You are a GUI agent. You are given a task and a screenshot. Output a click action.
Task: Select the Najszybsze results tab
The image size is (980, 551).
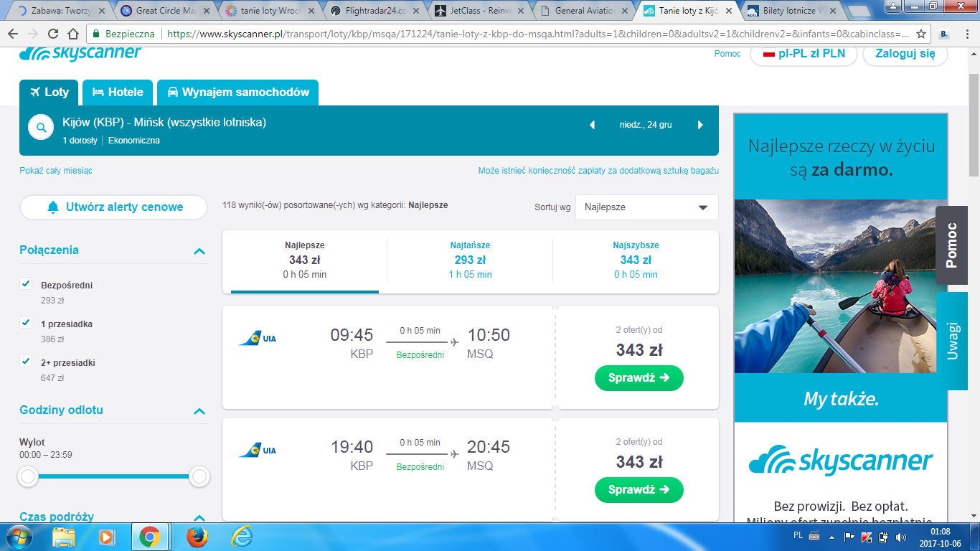636,260
